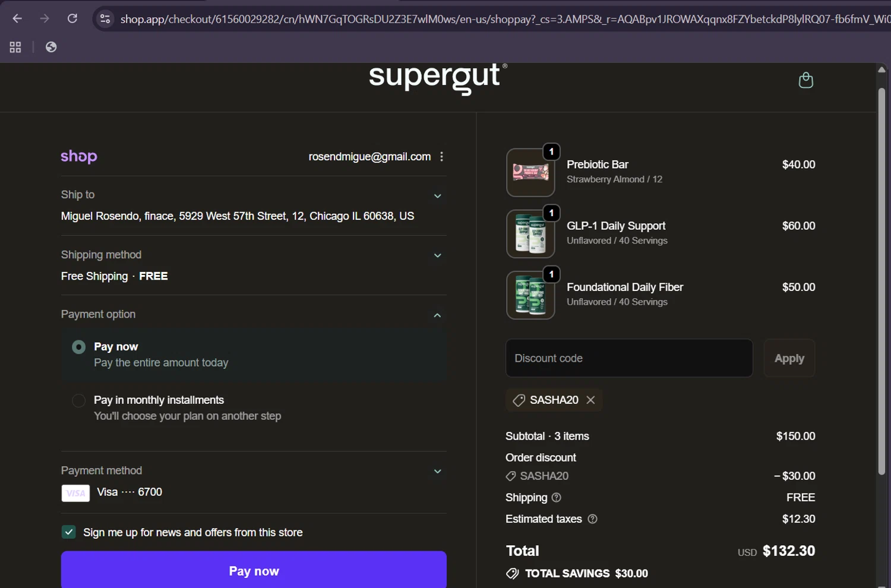
Task: Open site information icon in address bar
Action: (105, 19)
